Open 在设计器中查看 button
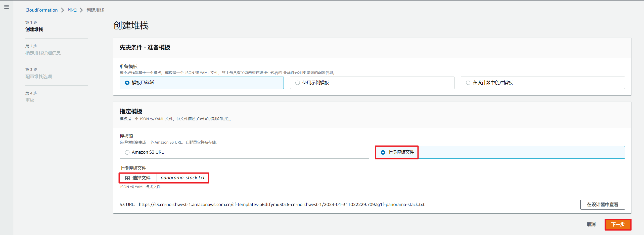This screenshot has height=235, width=644. [x=602, y=205]
